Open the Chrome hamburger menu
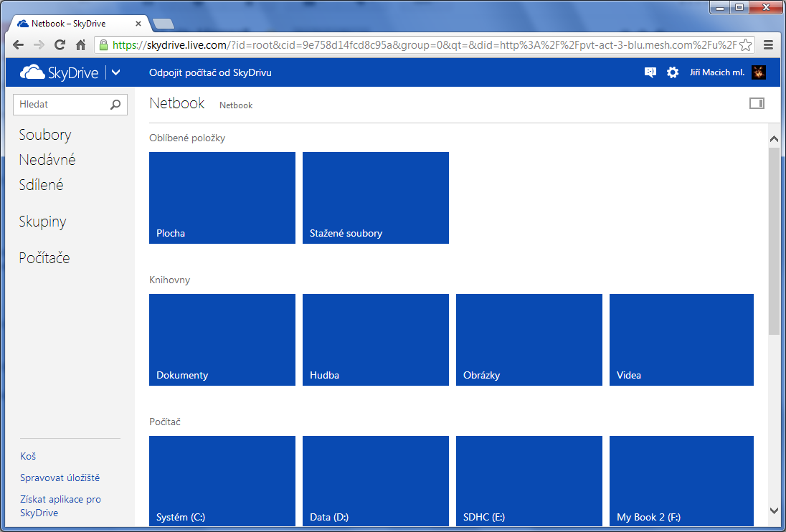This screenshot has width=786, height=532. point(768,45)
